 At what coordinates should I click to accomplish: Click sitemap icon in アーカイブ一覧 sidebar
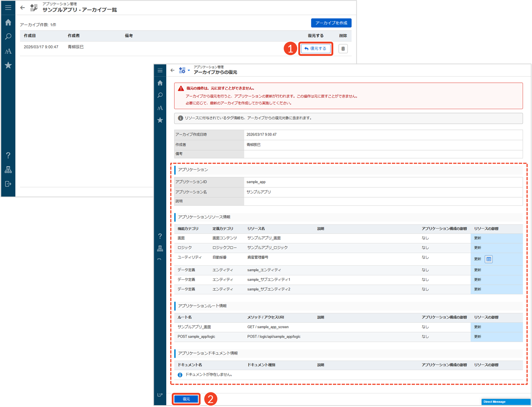tap(8, 170)
